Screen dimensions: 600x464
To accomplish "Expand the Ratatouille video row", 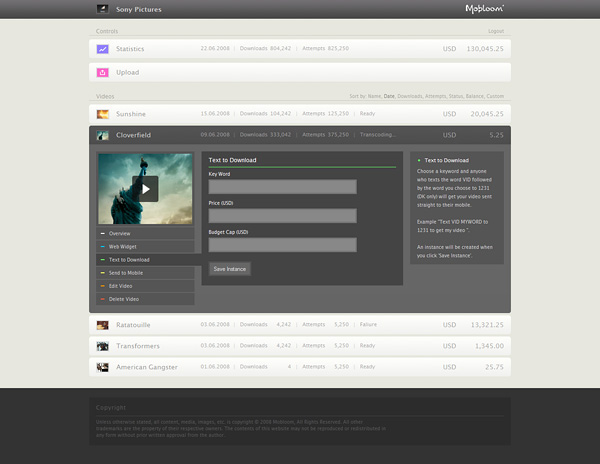I will pyautogui.click(x=300, y=325).
